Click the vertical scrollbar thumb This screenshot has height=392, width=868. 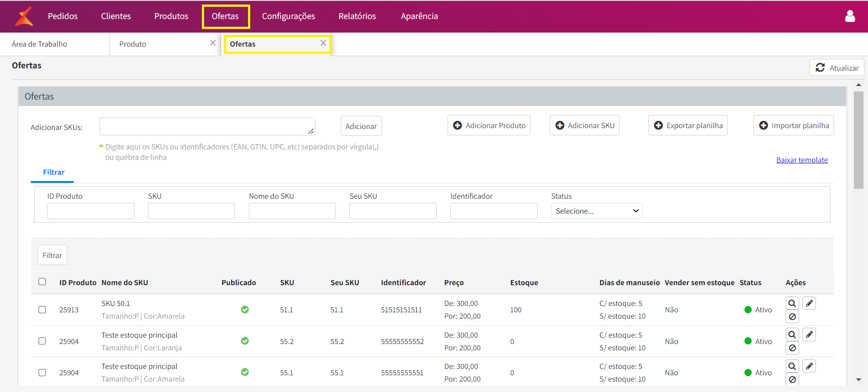(x=858, y=140)
